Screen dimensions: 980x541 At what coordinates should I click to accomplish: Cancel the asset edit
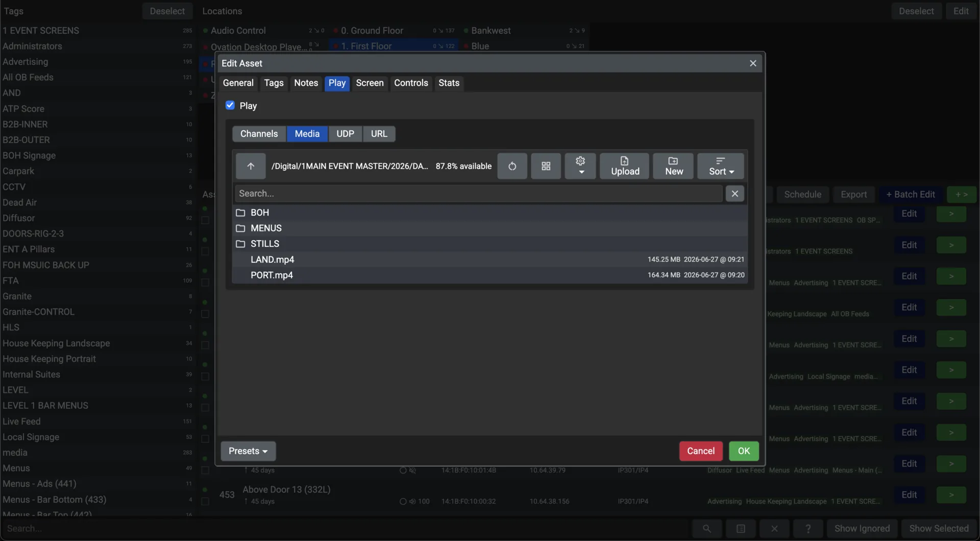click(x=700, y=451)
